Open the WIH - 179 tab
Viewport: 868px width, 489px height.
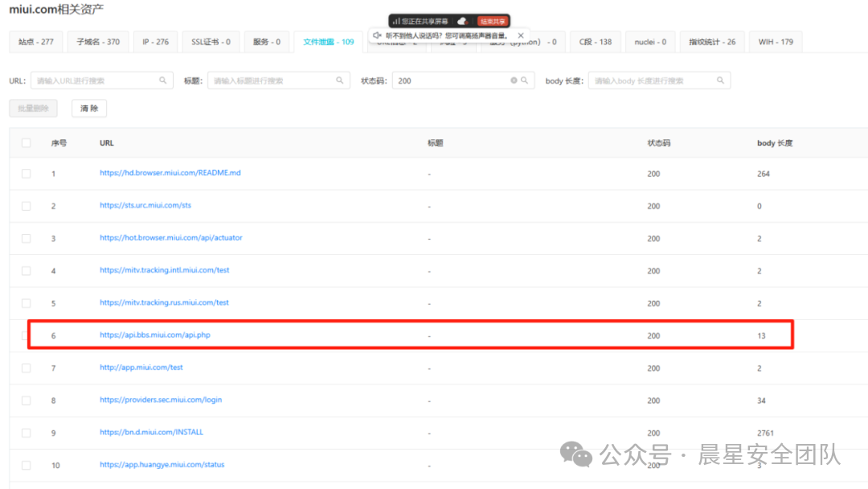775,42
